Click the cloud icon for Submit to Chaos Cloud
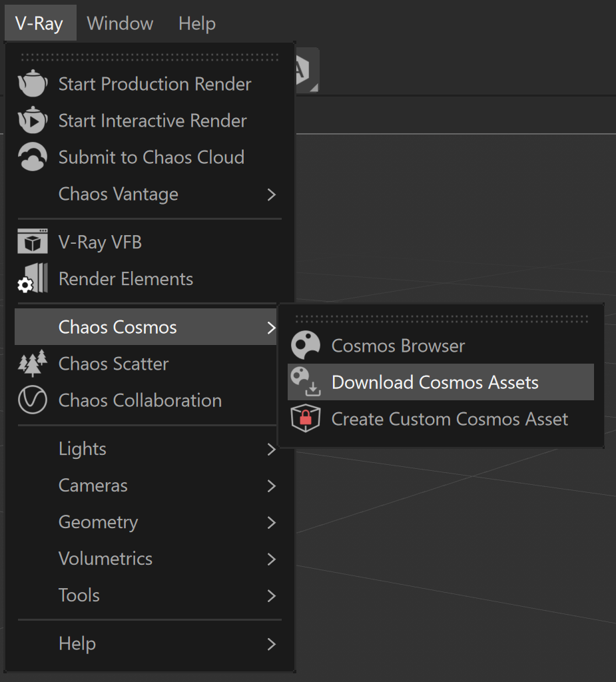 point(33,157)
